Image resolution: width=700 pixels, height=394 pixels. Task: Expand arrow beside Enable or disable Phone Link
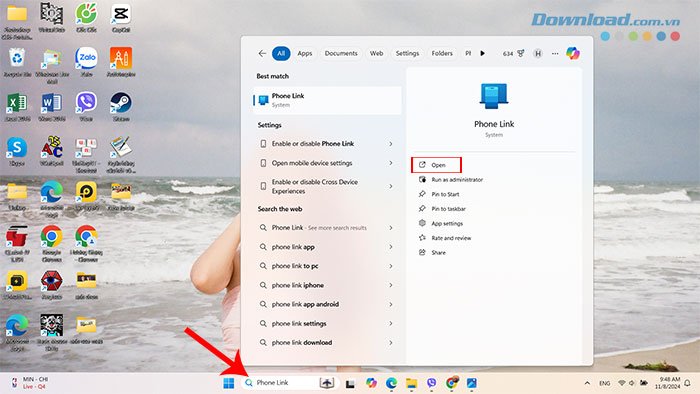(x=391, y=144)
